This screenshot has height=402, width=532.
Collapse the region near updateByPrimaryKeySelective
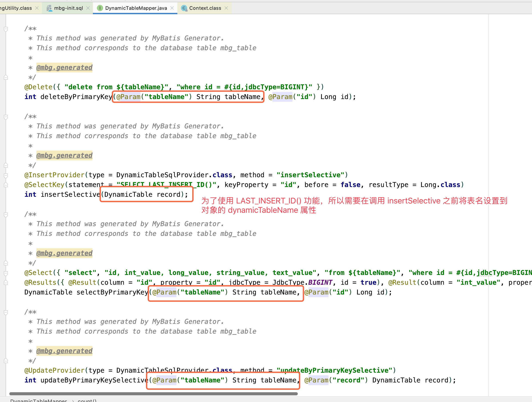[x=6, y=312]
